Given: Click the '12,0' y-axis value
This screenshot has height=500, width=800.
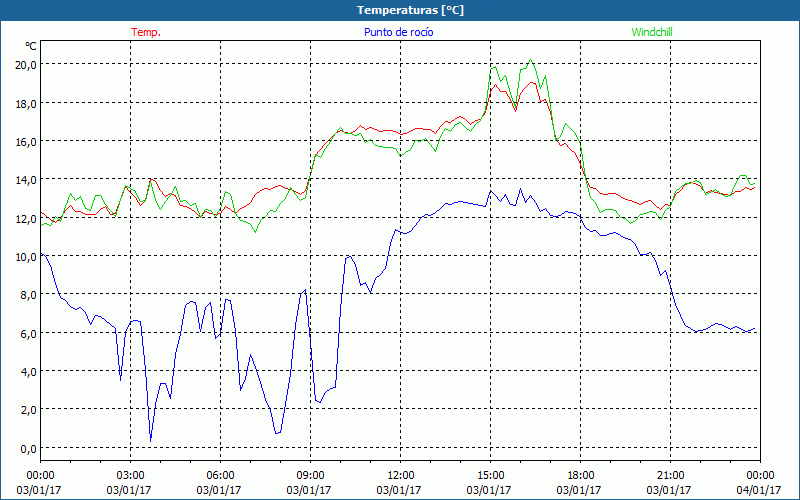Looking at the screenshot, I should [26, 218].
